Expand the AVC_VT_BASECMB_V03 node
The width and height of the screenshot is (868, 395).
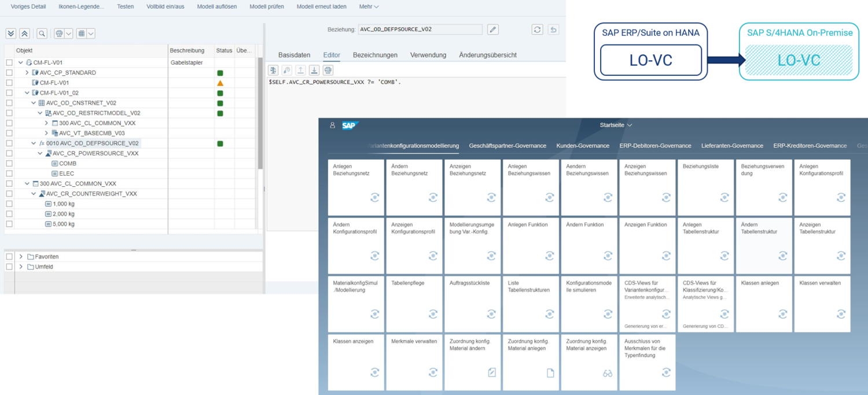point(46,133)
